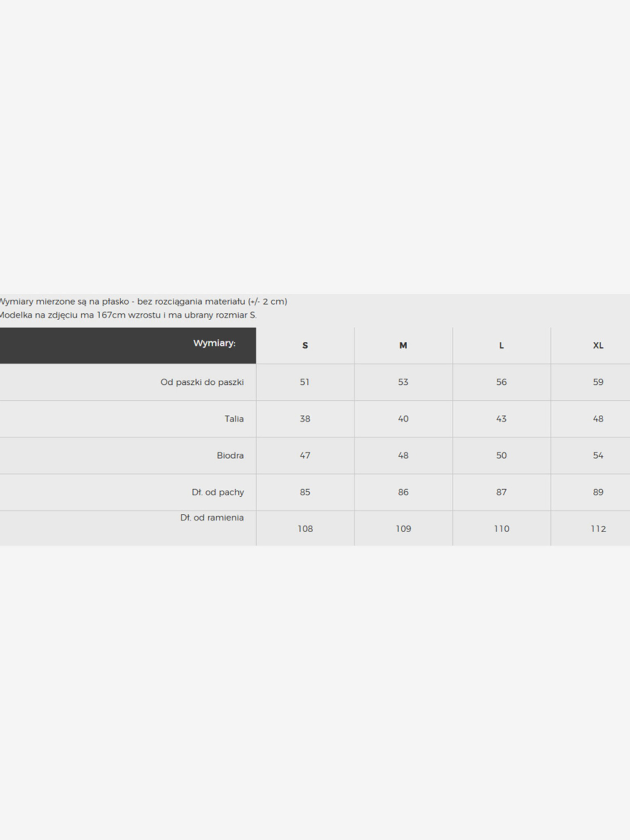The height and width of the screenshot is (840, 630).
Task: Click the value 108 in the S column
Action: tap(305, 529)
